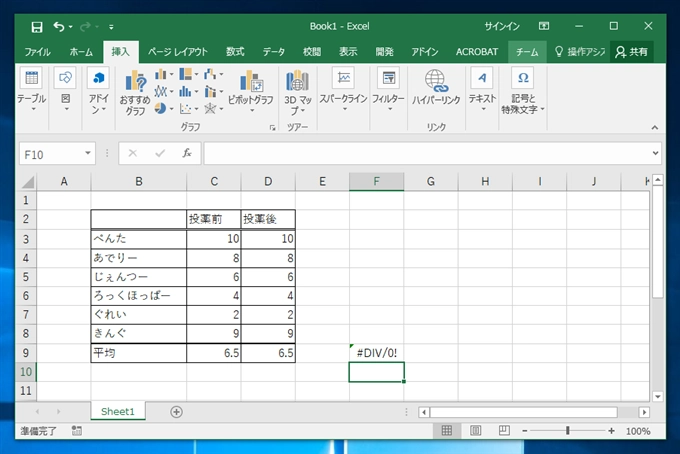Open the アドイン menu

(99, 90)
